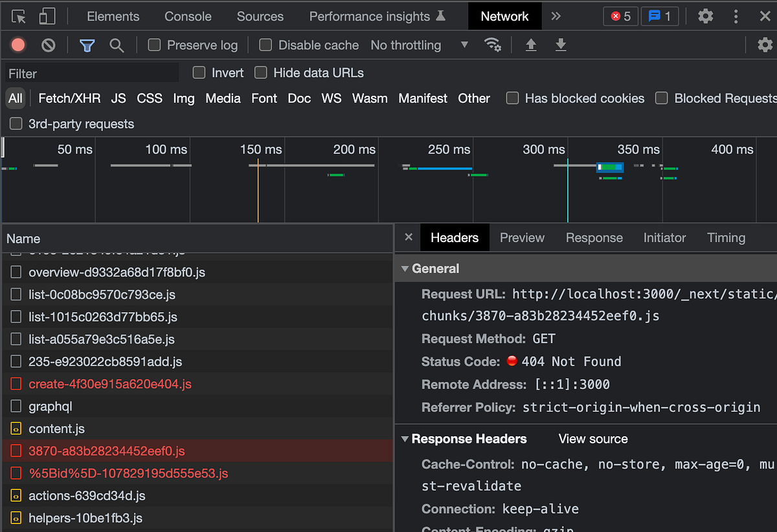777x532 pixels.
Task: Check Disable cache
Action: (265, 45)
